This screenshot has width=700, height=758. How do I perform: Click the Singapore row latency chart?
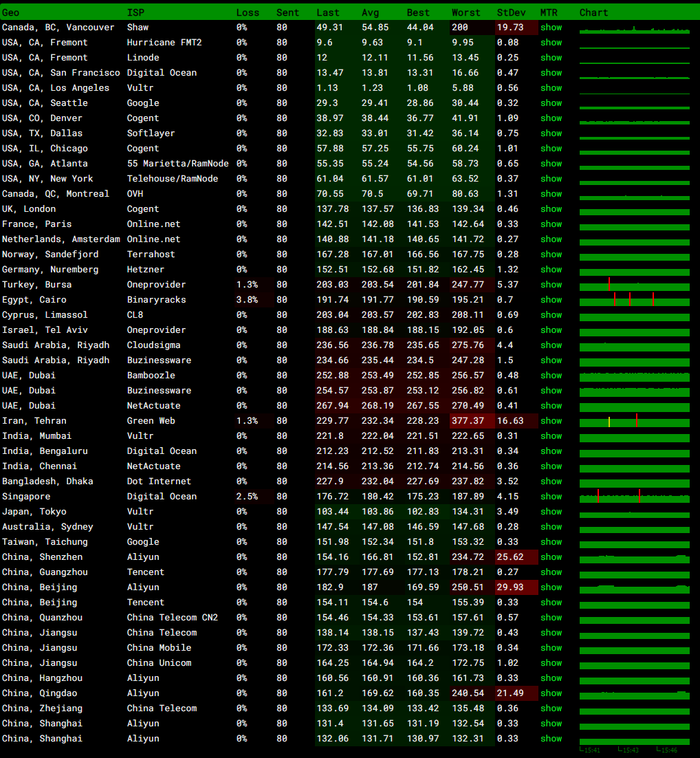[634, 497]
